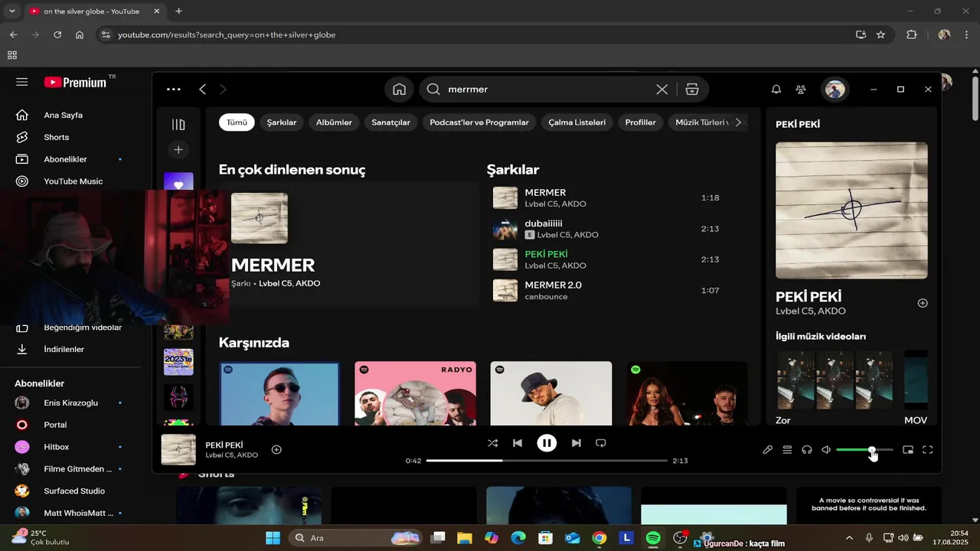Viewport: 980px width, 551px height.
Task: Open the miniplayer icon
Action: click(x=908, y=450)
